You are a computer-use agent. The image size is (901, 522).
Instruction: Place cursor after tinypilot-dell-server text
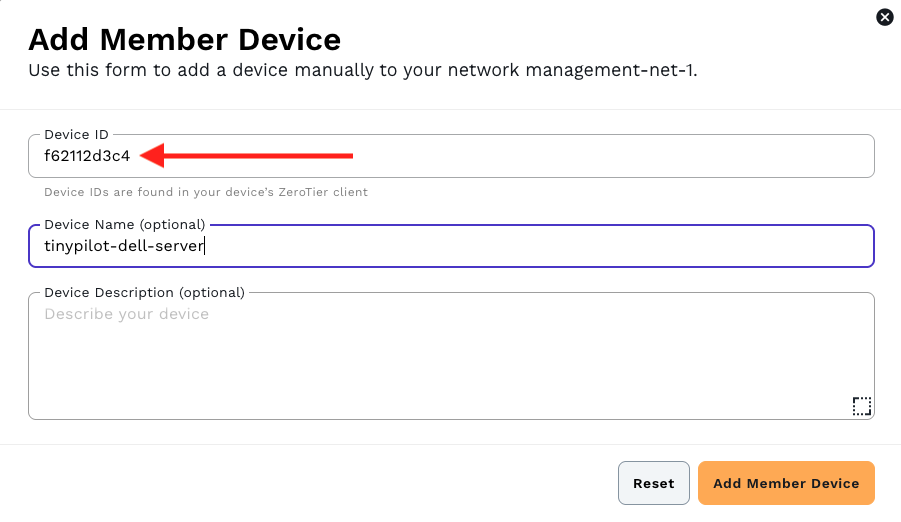coord(205,246)
